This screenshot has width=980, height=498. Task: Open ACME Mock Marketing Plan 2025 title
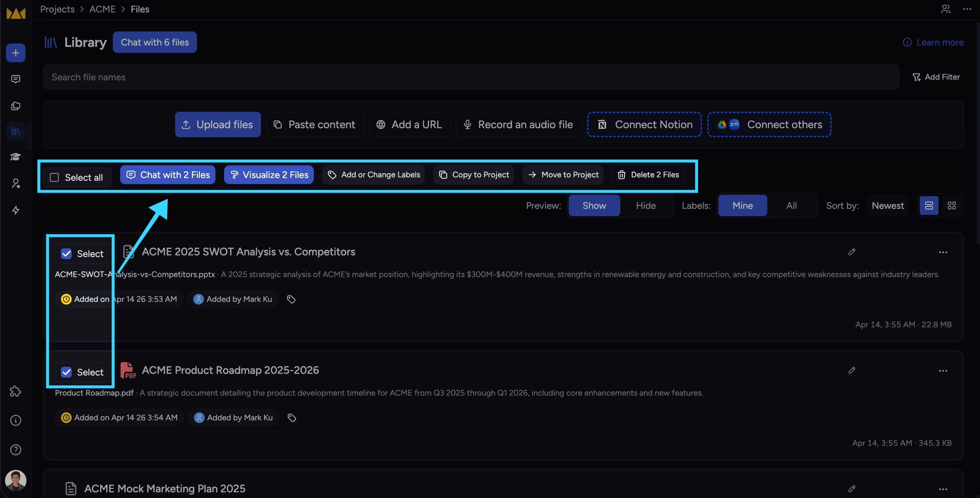tap(165, 489)
